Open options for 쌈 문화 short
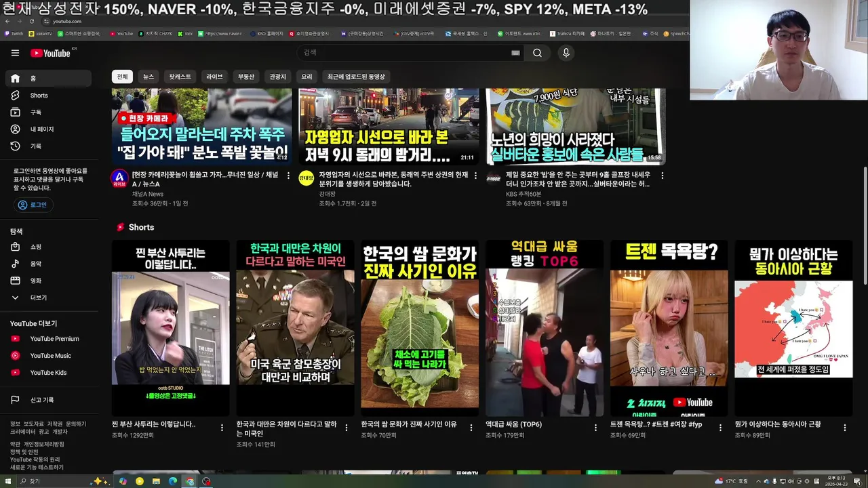The image size is (868, 488). (471, 428)
